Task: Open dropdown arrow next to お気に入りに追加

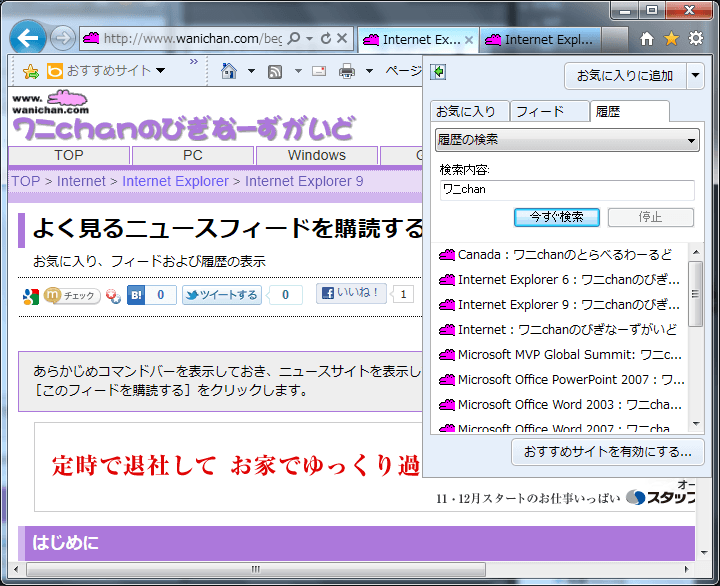Action: (x=695, y=75)
